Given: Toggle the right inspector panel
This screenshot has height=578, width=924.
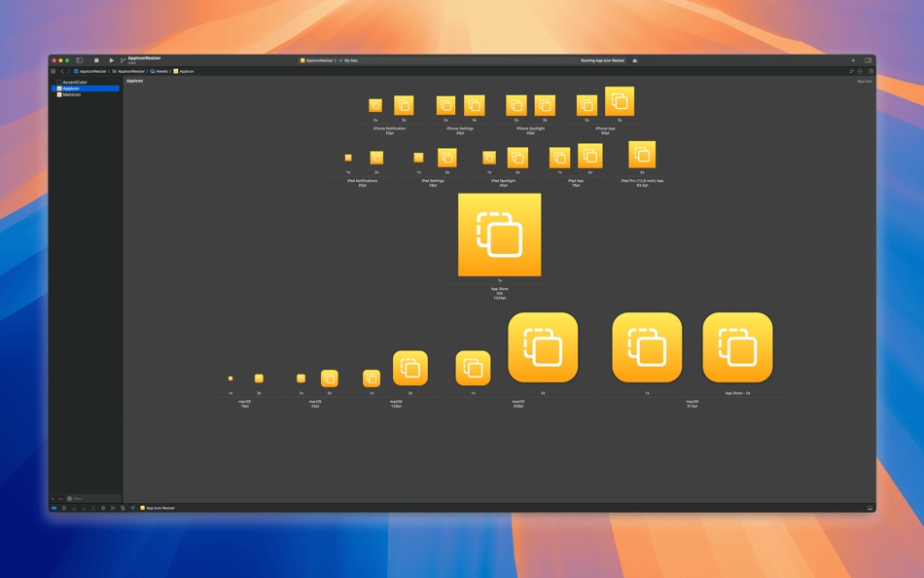Looking at the screenshot, I should 869,59.
